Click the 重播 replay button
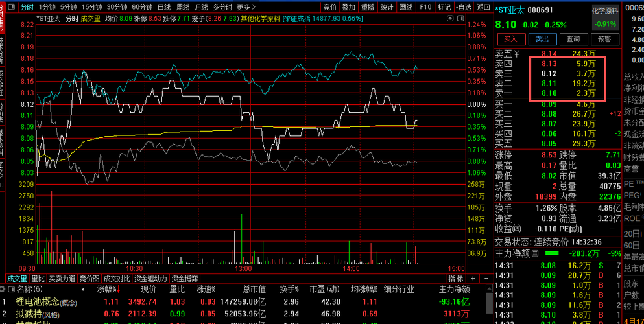 (x=368, y=7)
